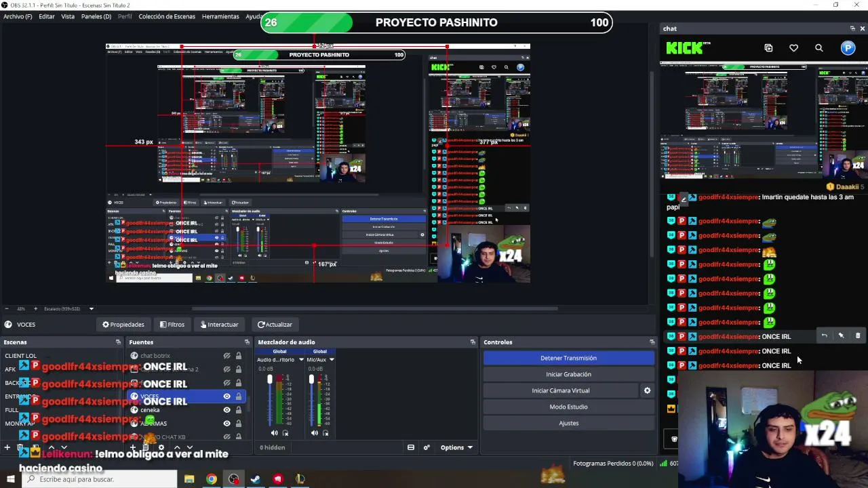Viewport: 868px width, 488px height.
Task: Open the Vista menu
Action: (x=68, y=16)
